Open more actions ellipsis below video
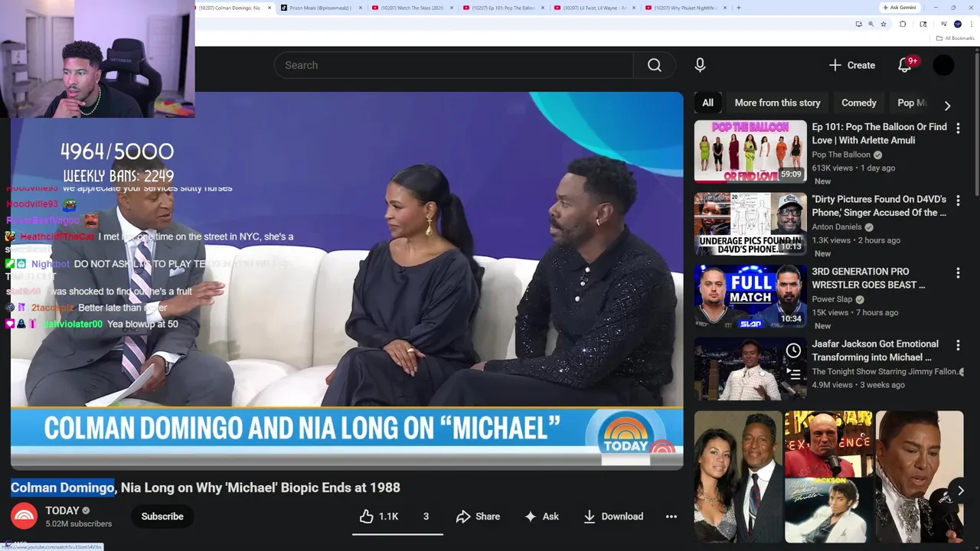The height and width of the screenshot is (551, 980). (671, 517)
